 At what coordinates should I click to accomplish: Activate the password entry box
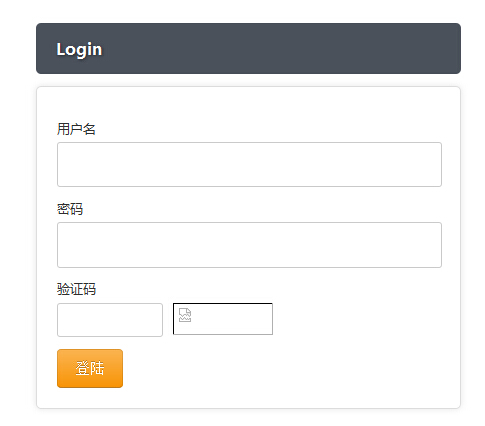249,245
